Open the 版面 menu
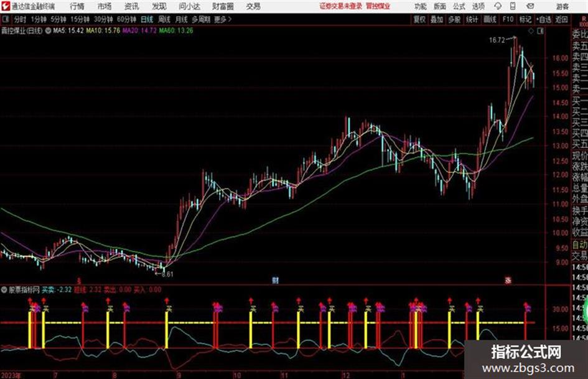 (x=440, y=6)
